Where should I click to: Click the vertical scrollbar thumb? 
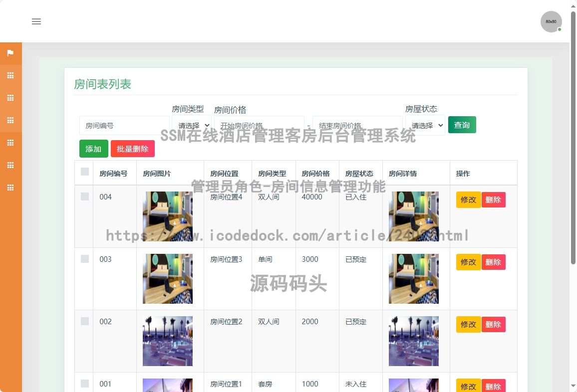pos(573,138)
